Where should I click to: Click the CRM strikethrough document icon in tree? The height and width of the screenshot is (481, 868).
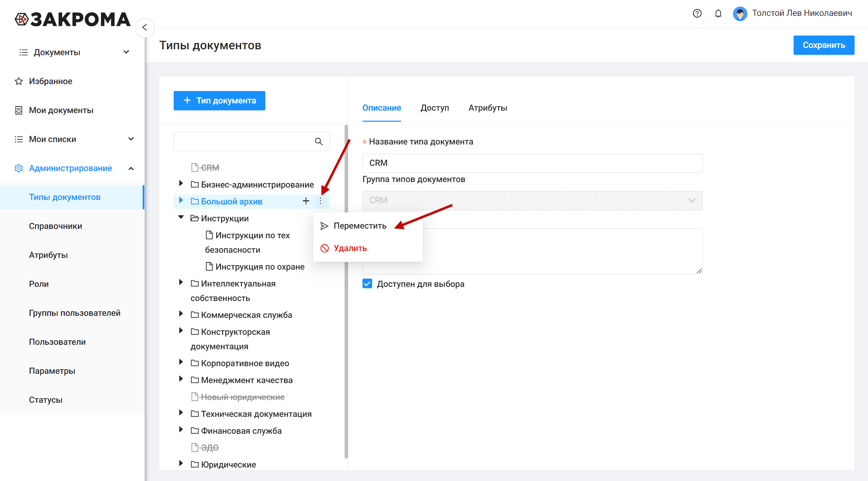tap(195, 168)
